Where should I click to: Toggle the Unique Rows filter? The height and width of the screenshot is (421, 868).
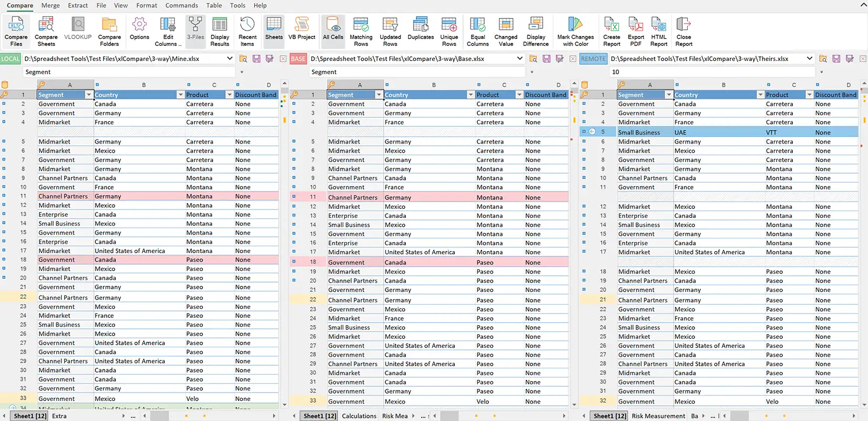point(449,32)
